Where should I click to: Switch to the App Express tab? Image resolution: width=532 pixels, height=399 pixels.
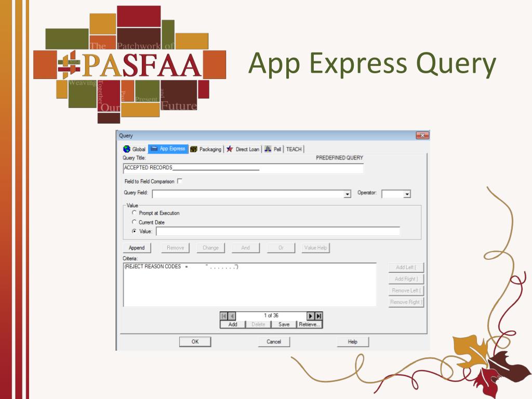pyautogui.click(x=168, y=149)
